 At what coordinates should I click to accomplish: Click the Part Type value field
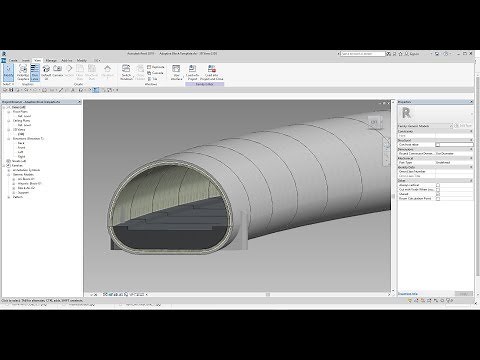pyautogui.click(x=454, y=163)
